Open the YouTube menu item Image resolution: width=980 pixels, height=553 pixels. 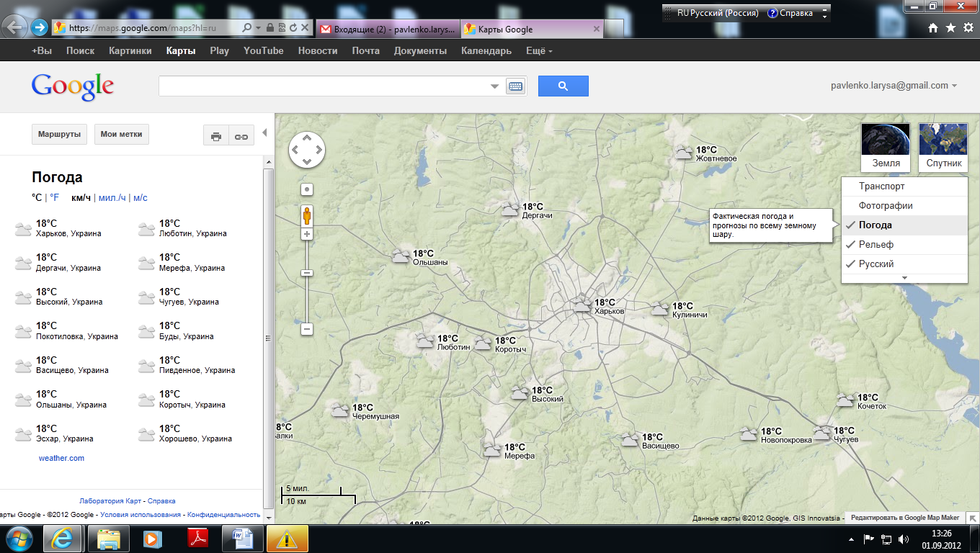tap(264, 51)
